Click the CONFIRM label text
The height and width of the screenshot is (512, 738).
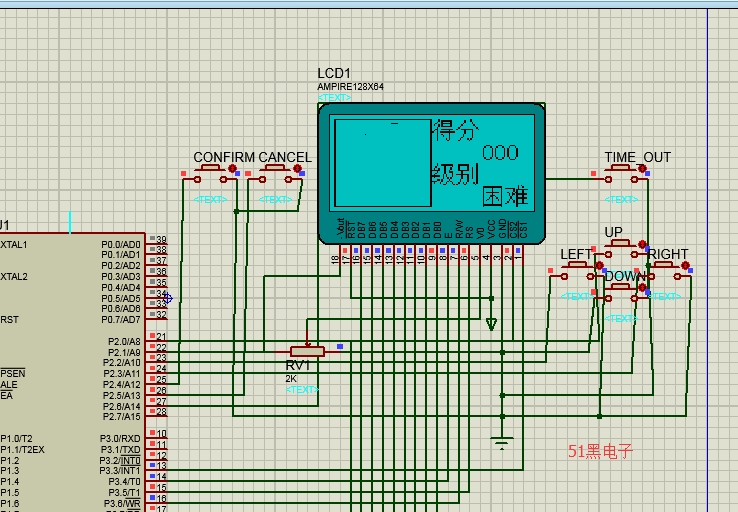(x=224, y=157)
